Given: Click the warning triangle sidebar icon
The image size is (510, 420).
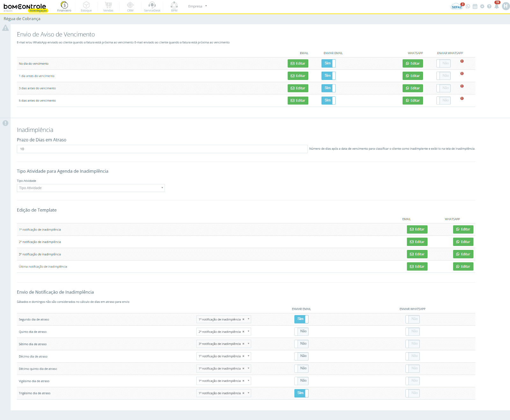Looking at the screenshot, I should coord(5,28).
